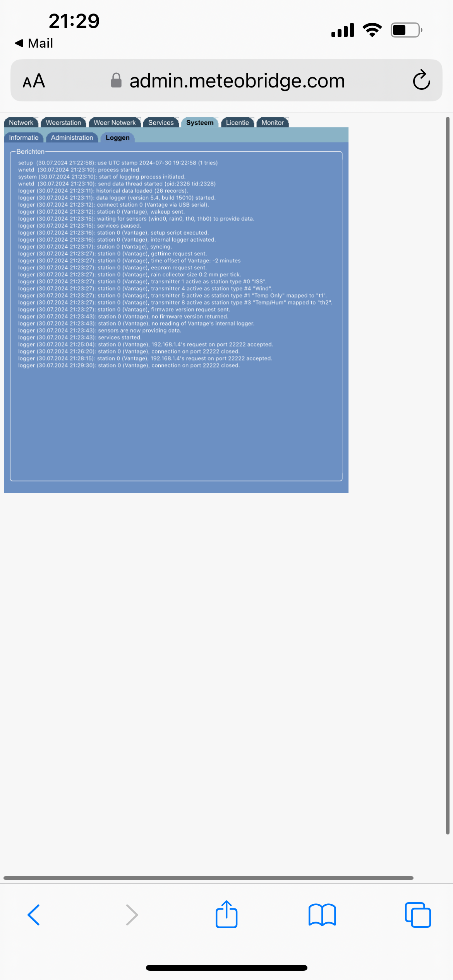This screenshot has height=980, width=453.
Task: Click the horizontal page scrollbar
Action: point(208,878)
